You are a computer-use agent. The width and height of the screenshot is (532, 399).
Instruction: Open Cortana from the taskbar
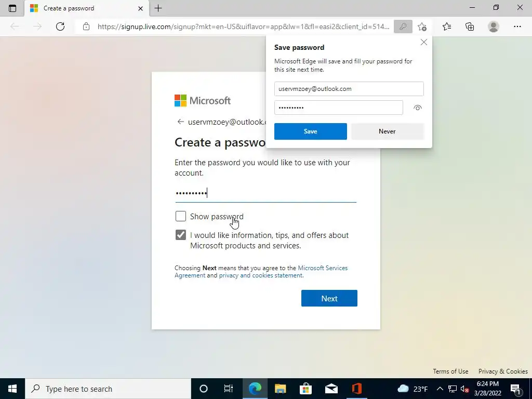click(x=203, y=389)
